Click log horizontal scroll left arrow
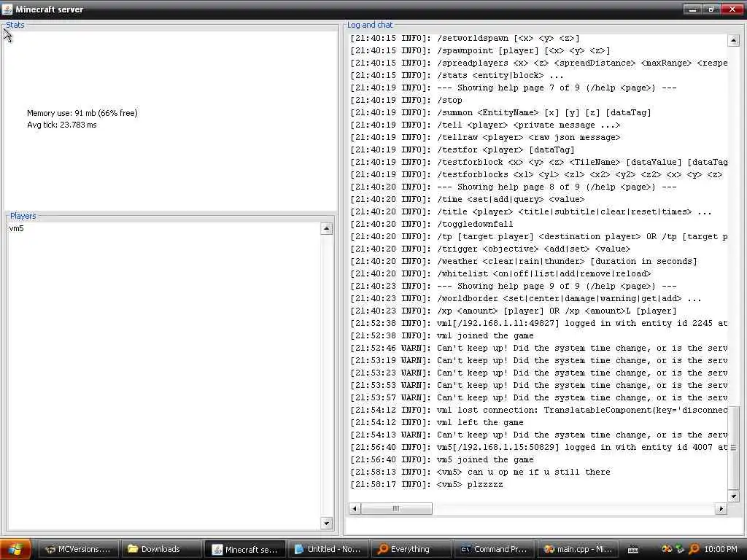 [355, 508]
